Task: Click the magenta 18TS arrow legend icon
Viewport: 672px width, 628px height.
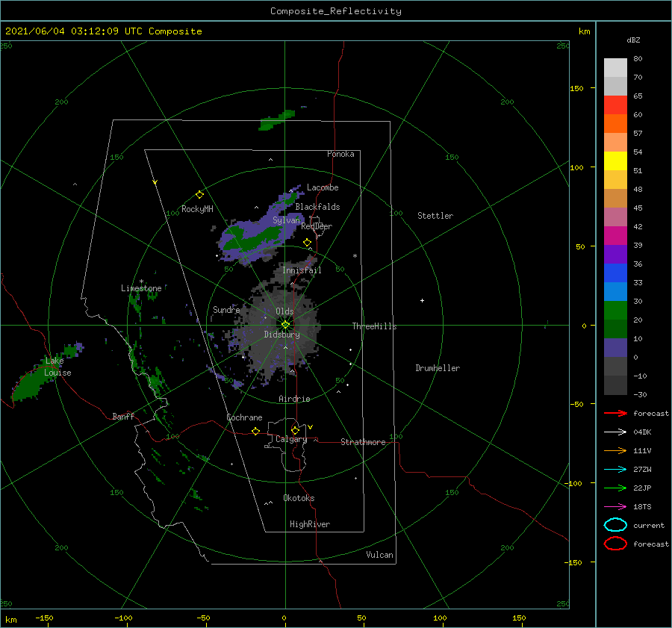Action: (615, 507)
